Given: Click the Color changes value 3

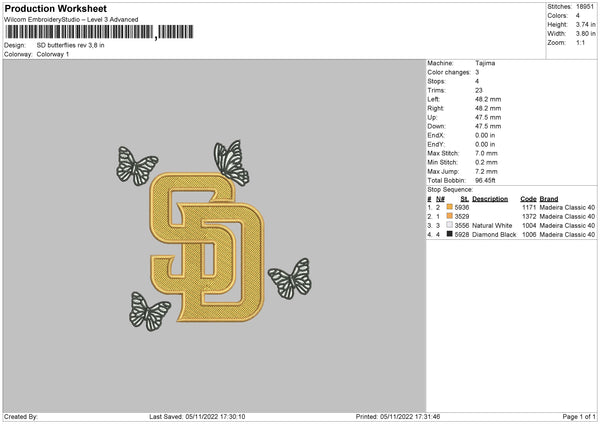Looking at the screenshot, I should pos(477,72).
